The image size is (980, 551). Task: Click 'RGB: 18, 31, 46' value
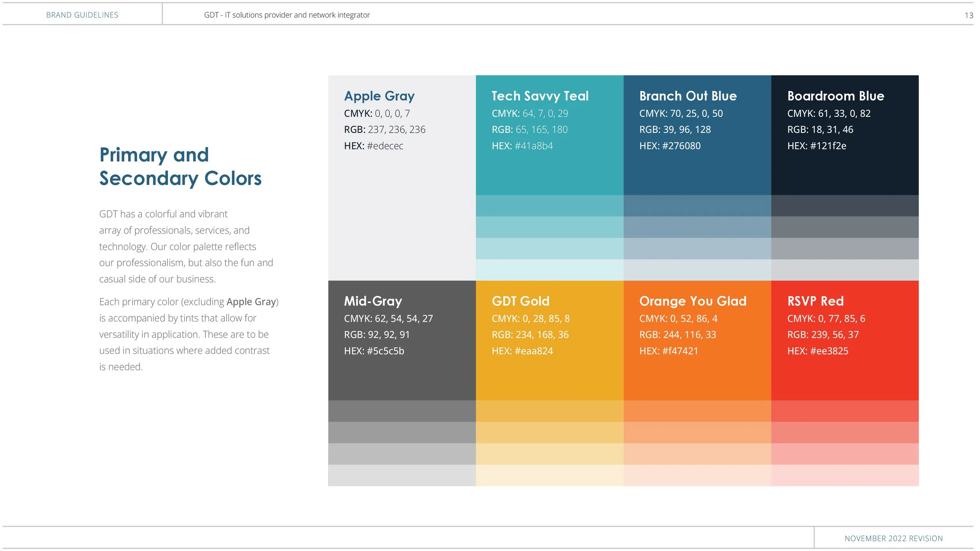tap(820, 129)
